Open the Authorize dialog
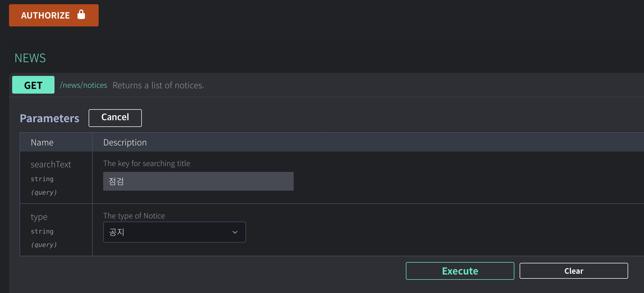 click(46, 15)
